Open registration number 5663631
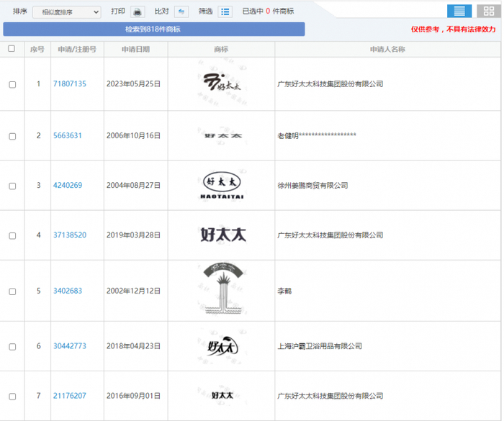The width and height of the screenshot is (504, 421). tap(68, 135)
